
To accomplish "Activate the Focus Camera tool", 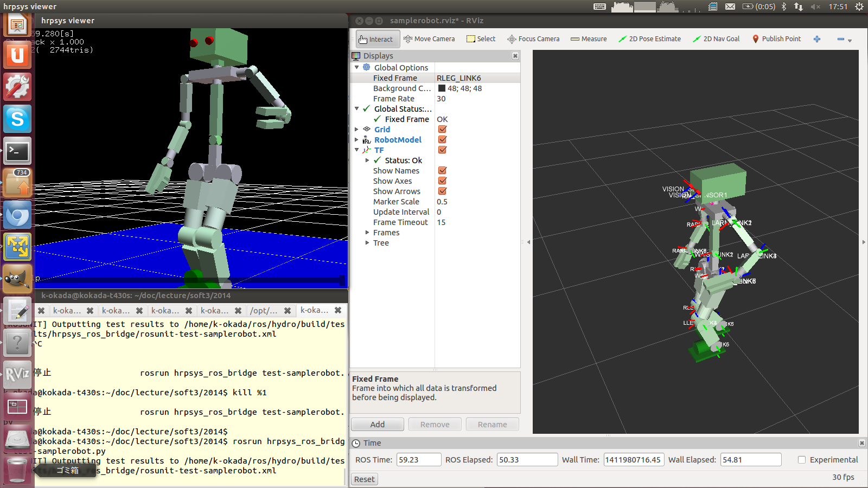I will [x=533, y=39].
